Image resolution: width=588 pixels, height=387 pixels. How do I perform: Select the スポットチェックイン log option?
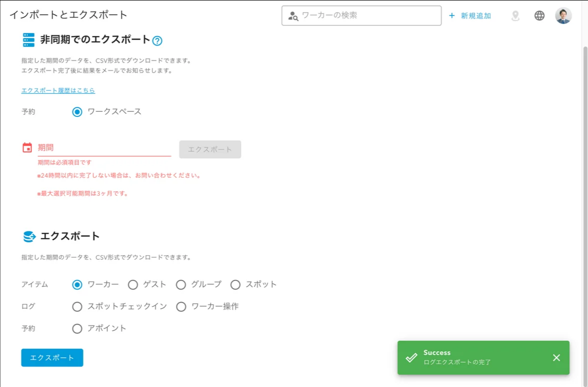[77, 307]
